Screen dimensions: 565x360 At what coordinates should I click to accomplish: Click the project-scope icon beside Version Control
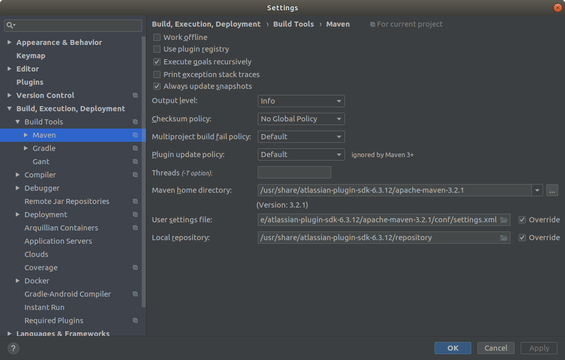135,95
